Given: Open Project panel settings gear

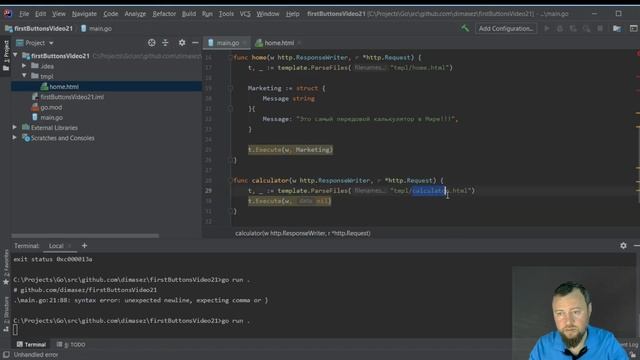Looking at the screenshot, I should (182, 43).
